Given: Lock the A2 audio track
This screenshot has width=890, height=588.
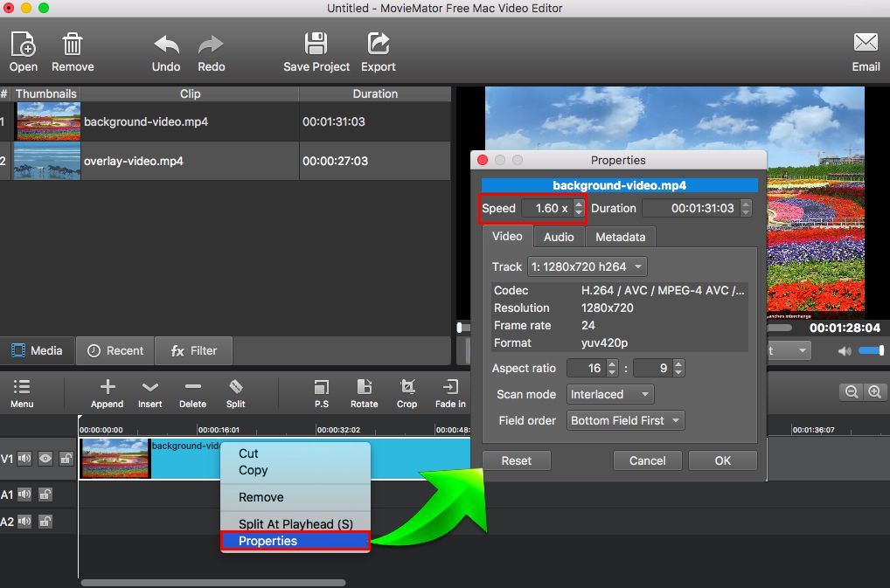Looking at the screenshot, I should point(45,521).
